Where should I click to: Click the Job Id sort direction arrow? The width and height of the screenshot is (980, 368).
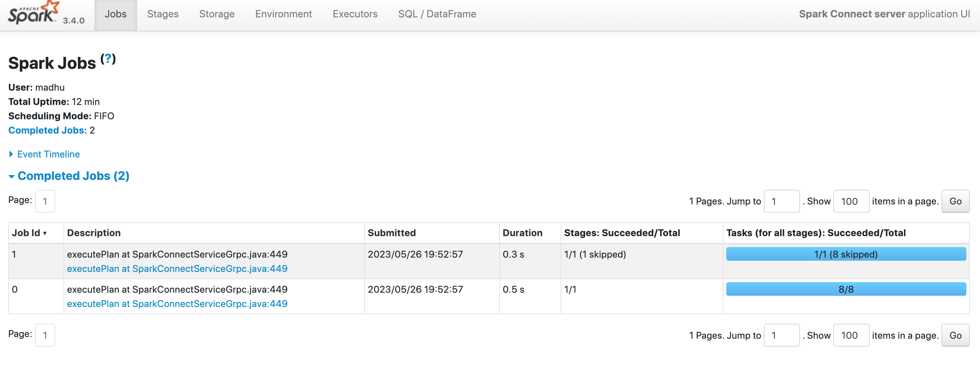tap(45, 234)
